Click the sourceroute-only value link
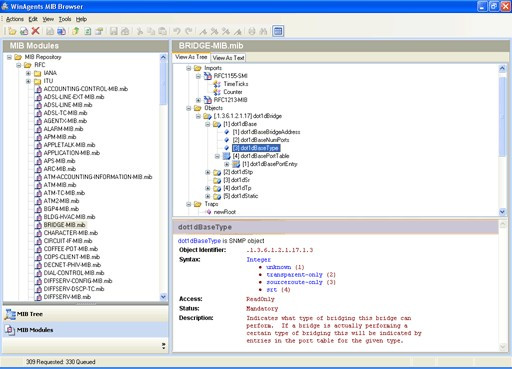 pos(295,282)
